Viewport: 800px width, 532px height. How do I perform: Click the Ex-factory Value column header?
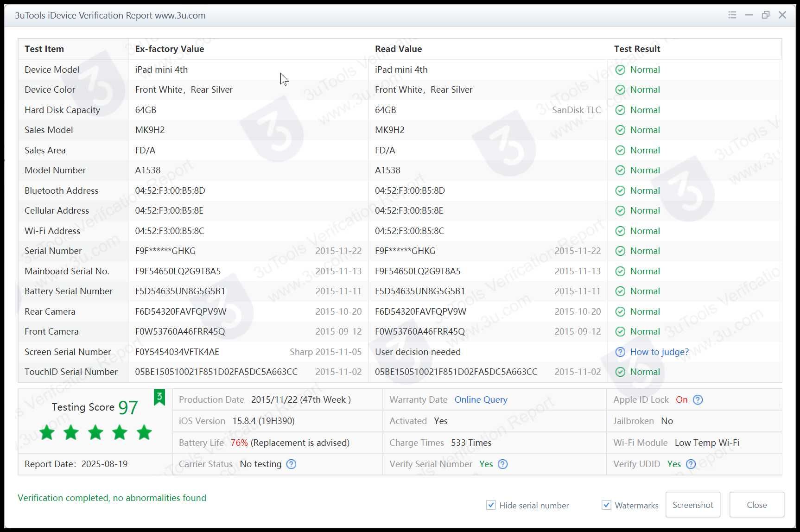point(169,49)
